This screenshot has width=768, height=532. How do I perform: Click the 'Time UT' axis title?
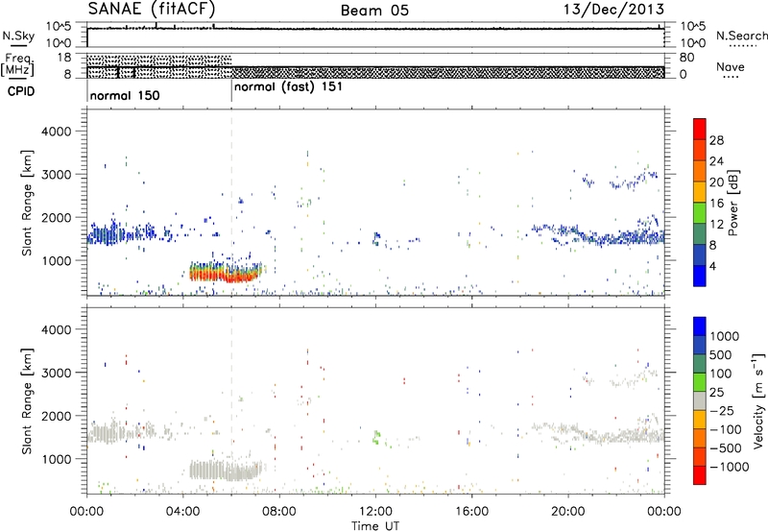(375, 526)
